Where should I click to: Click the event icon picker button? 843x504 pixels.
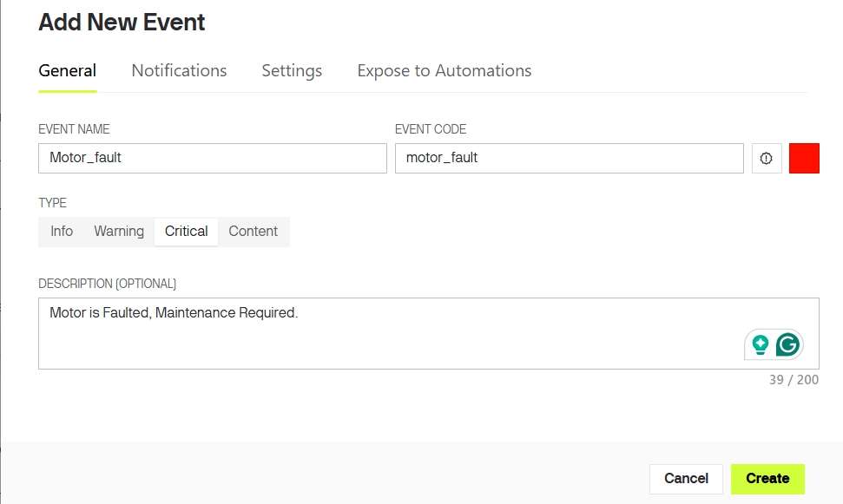(x=767, y=159)
